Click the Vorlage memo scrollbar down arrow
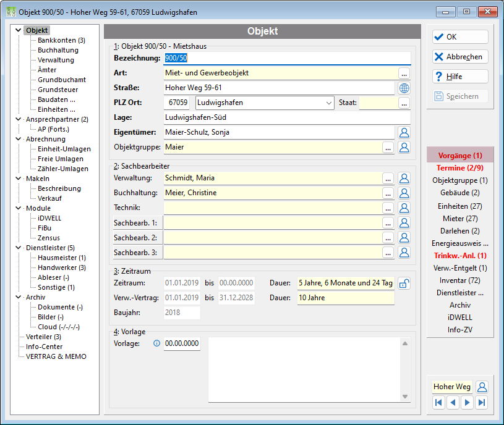 tap(405, 397)
